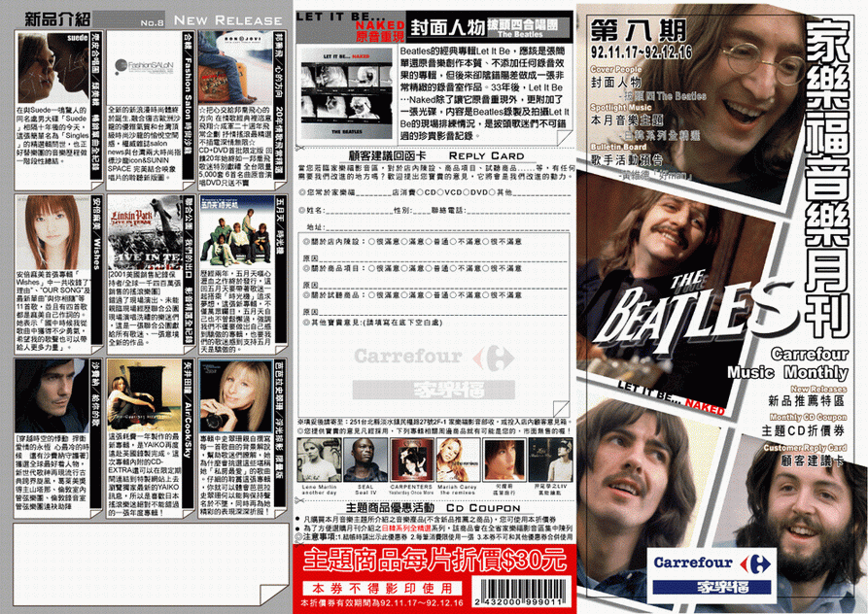
Task: Open the Fashion SALoN album thumbnail
Action: [144, 67]
